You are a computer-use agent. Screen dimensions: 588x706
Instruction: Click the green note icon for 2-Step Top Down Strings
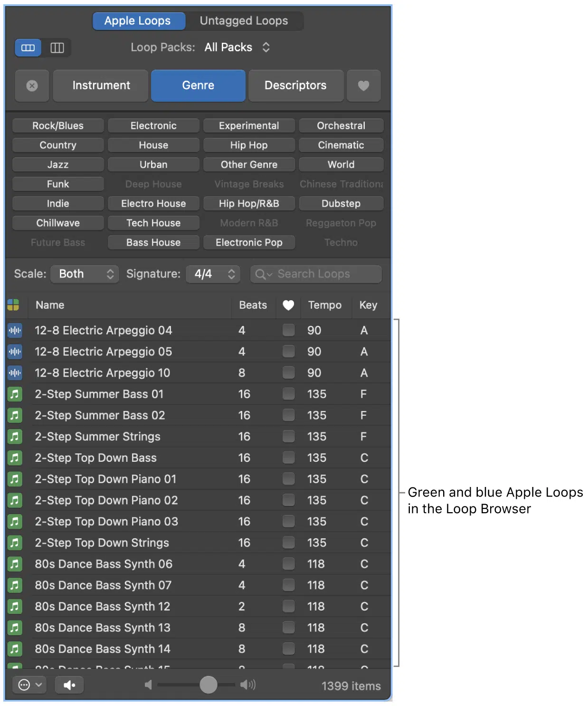15,543
